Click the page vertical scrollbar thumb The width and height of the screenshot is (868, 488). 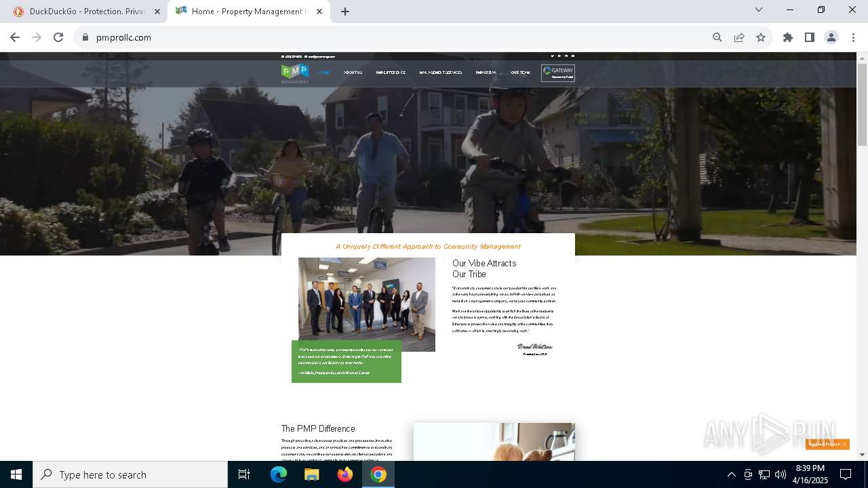(862, 104)
